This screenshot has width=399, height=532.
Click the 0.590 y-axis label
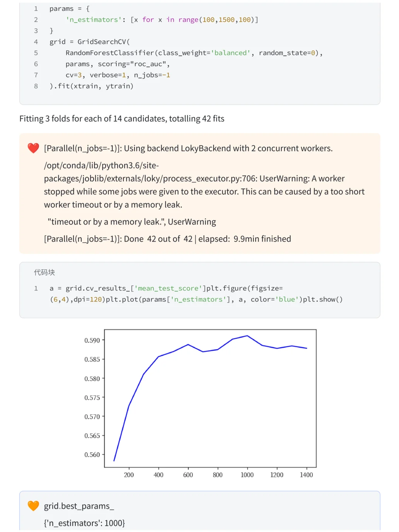[92, 340]
